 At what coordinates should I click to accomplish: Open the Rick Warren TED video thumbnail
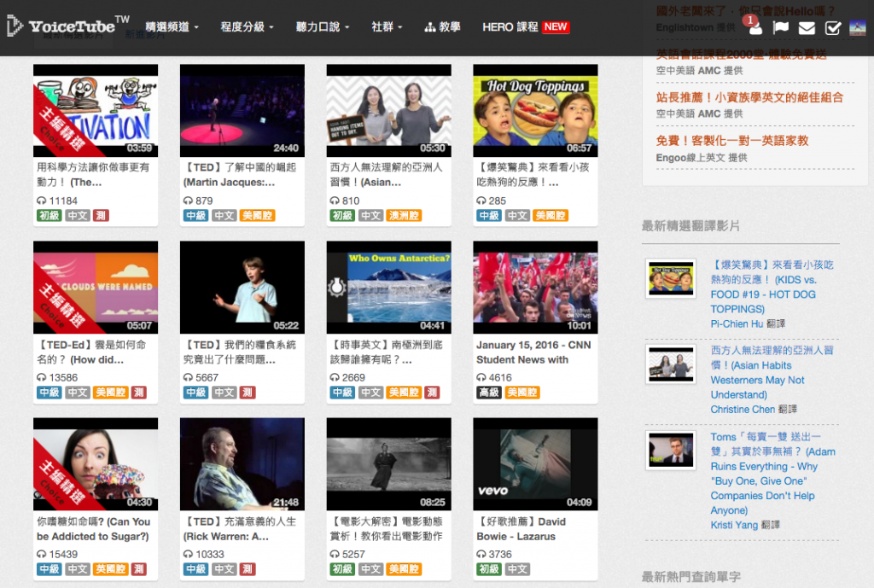tap(242, 464)
